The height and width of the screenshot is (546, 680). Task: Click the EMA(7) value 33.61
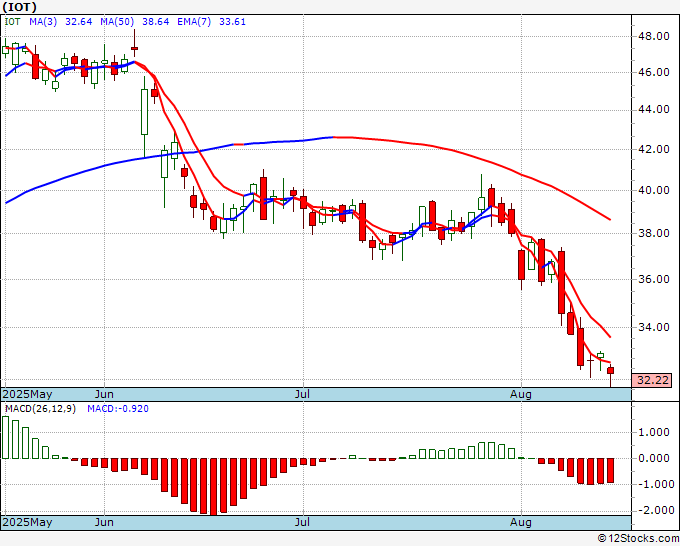point(232,22)
